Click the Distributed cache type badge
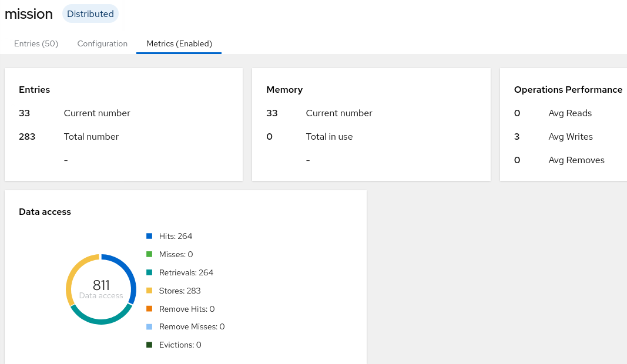 (90, 14)
